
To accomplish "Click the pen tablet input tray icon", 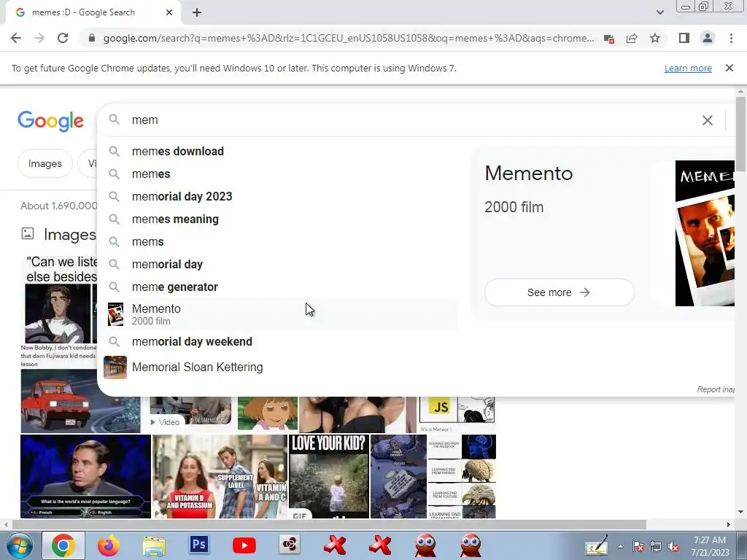I will (597, 545).
